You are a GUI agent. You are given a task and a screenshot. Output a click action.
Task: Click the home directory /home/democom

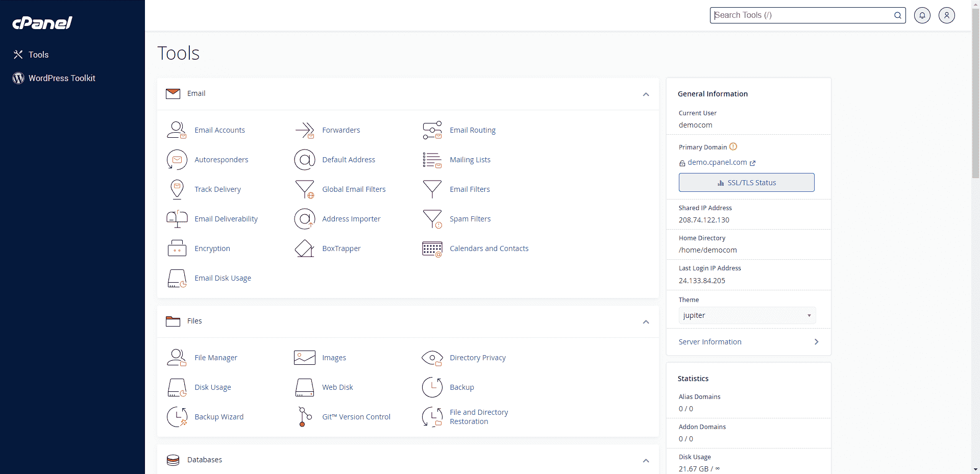(707, 250)
